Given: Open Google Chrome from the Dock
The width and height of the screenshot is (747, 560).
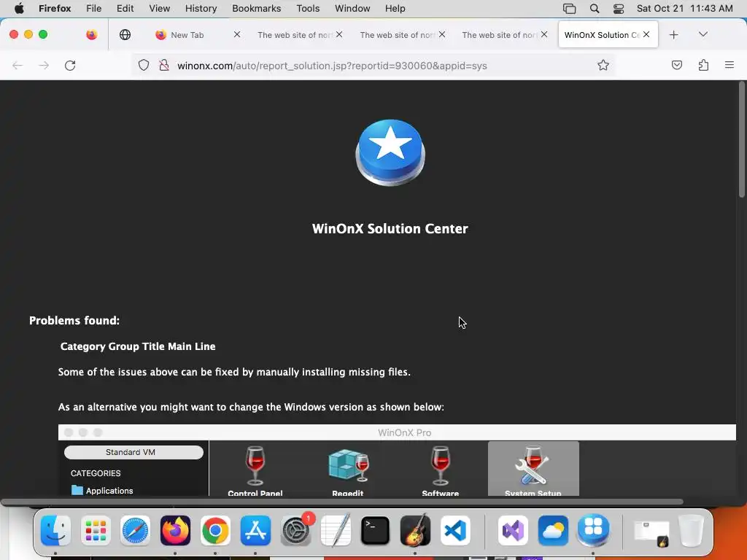Looking at the screenshot, I should 215,531.
